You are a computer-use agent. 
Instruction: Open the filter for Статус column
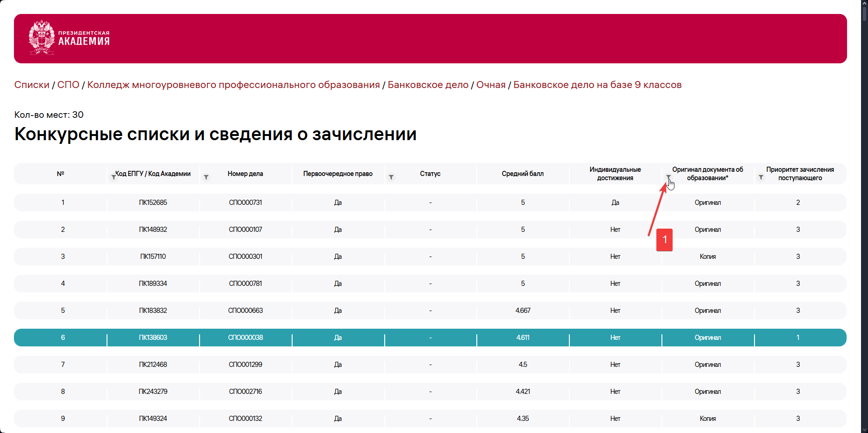pyautogui.click(x=392, y=177)
